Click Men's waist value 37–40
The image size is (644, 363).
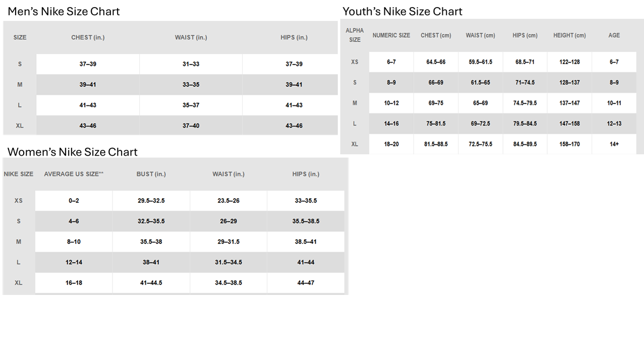tap(191, 126)
